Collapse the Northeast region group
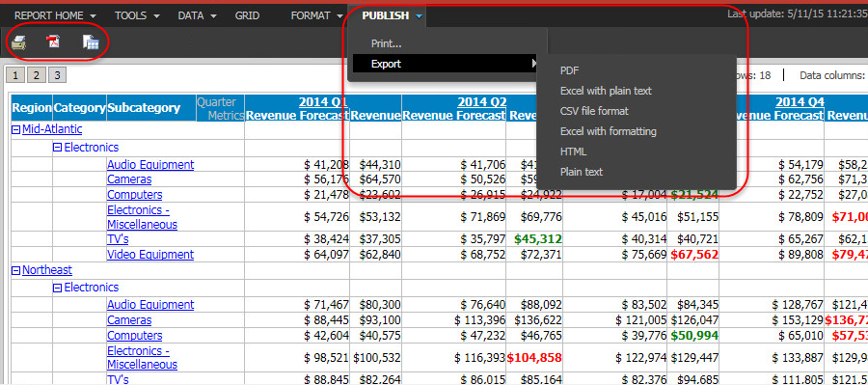This screenshot has height=385, width=868. point(16,270)
